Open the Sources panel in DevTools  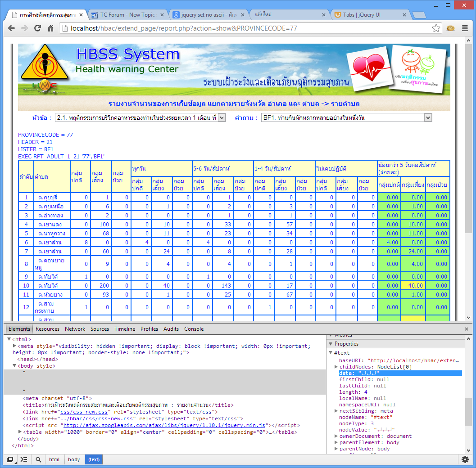100,329
